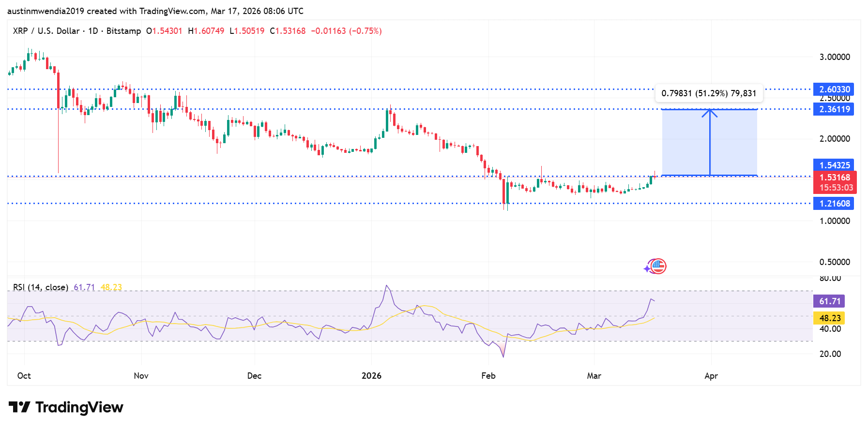Click the purple sparkle icon beside the flag
Viewport: 868px width, 429px height.
(x=647, y=268)
